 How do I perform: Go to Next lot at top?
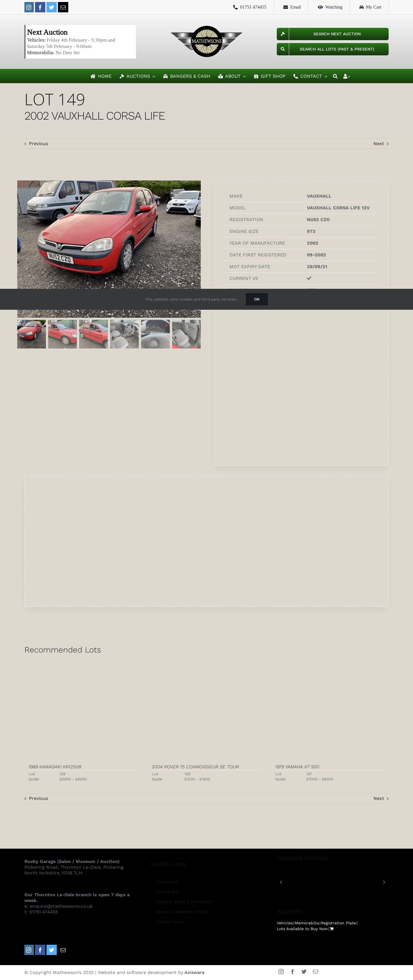[x=381, y=143]
